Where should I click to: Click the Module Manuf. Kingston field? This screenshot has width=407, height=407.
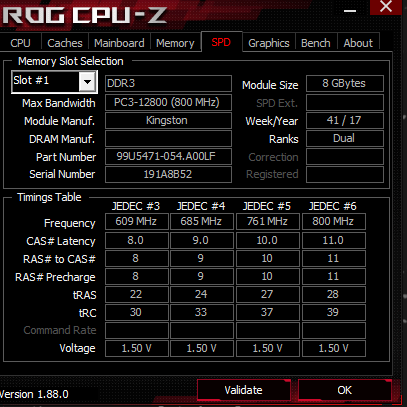pos(168,120)
